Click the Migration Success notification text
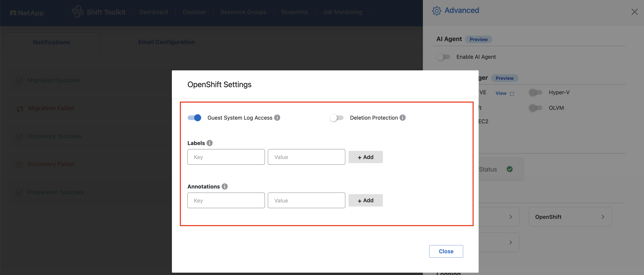Image resolution: width=644 pixels, height=275 pixels. [54, 80]
